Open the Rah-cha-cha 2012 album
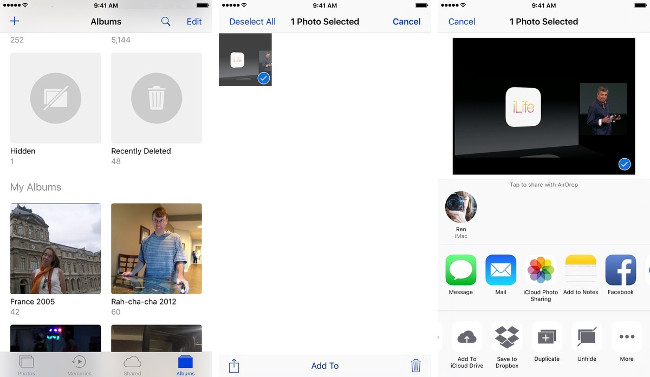 pos(156,248)
